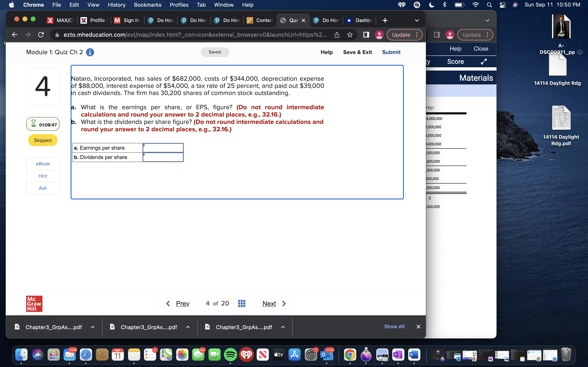Open the question navigator grid icon
The image size is (588, 367).
(242, 303)
